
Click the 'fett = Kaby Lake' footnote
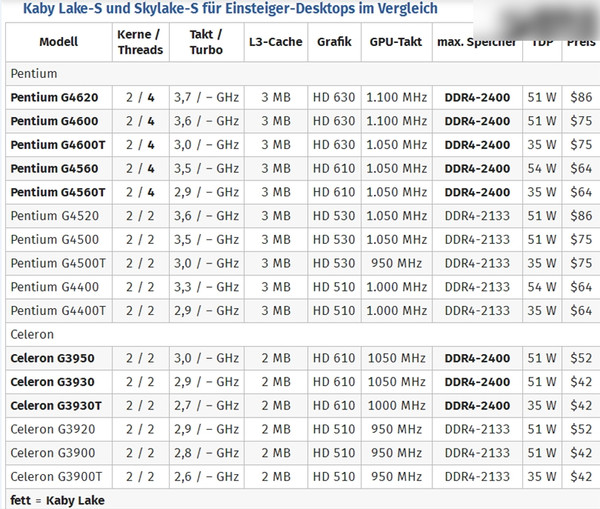coord(57,500)
